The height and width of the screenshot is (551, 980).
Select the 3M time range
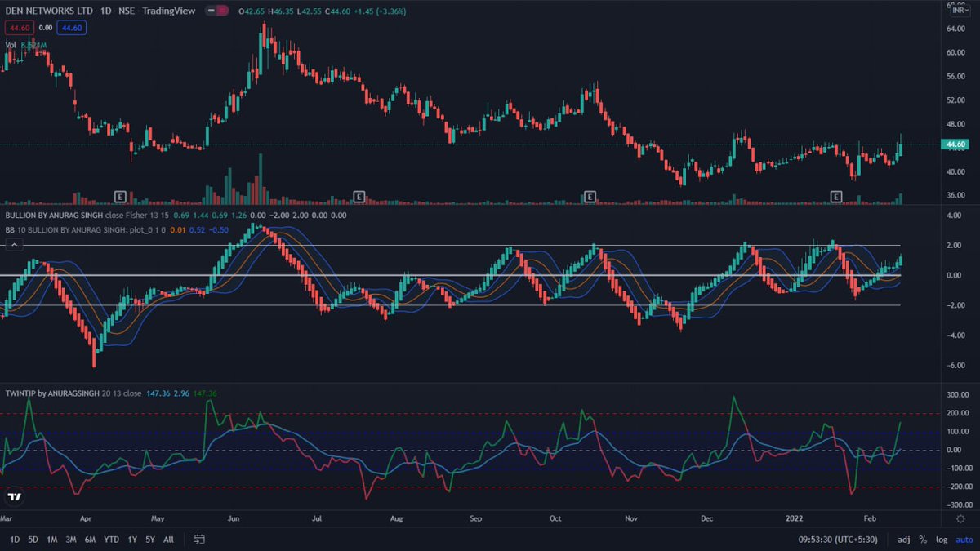tap(71, 540)
